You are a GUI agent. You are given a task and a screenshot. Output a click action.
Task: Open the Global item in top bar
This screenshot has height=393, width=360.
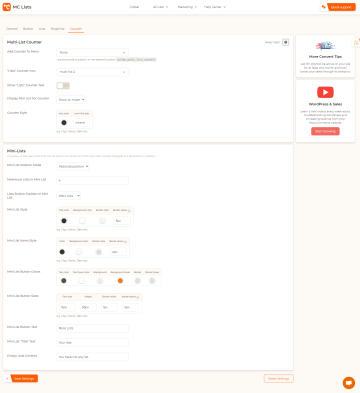pos(134,7)
